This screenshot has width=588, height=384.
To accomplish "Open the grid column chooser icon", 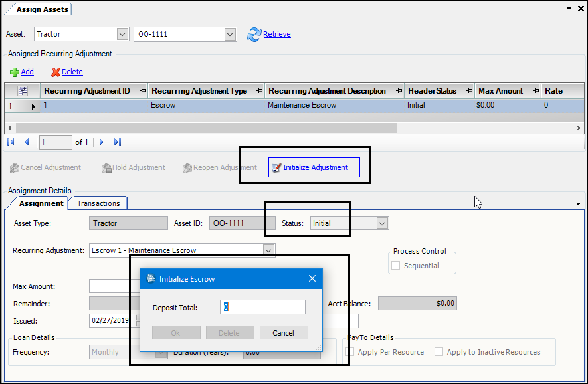I will click(23, 91).
